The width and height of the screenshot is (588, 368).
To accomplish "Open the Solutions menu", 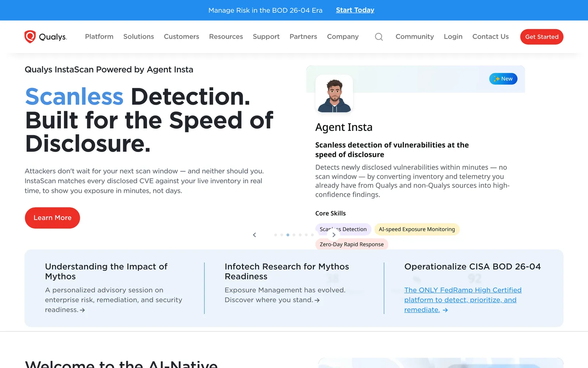I will click(x=139, y=37).
